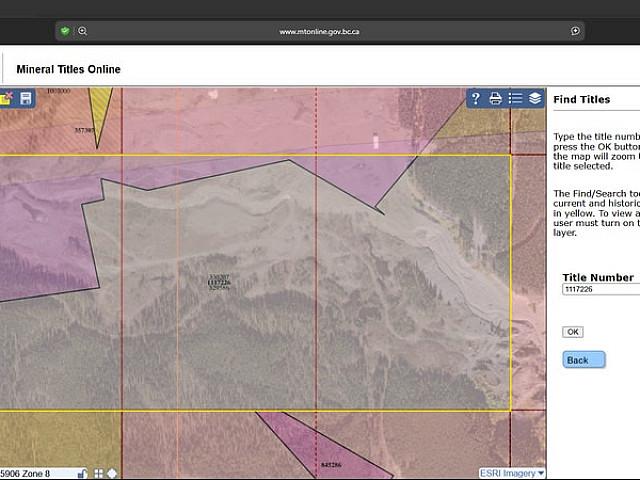Click the Mineral Titles Online header title
The width and height of the screenshot is (640, 480).
click(68, 69)
